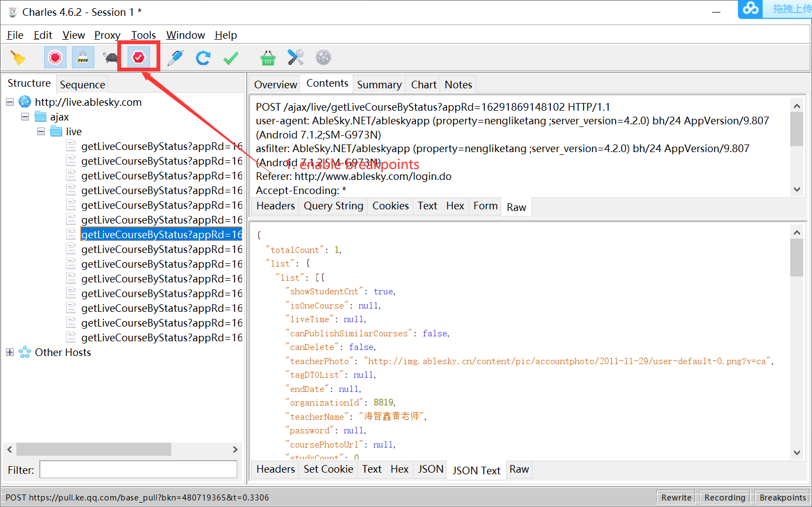Viewport: 812px width, 507px height.
Task: Expand the Other Hosts node
Action: [x=10, y=352]
